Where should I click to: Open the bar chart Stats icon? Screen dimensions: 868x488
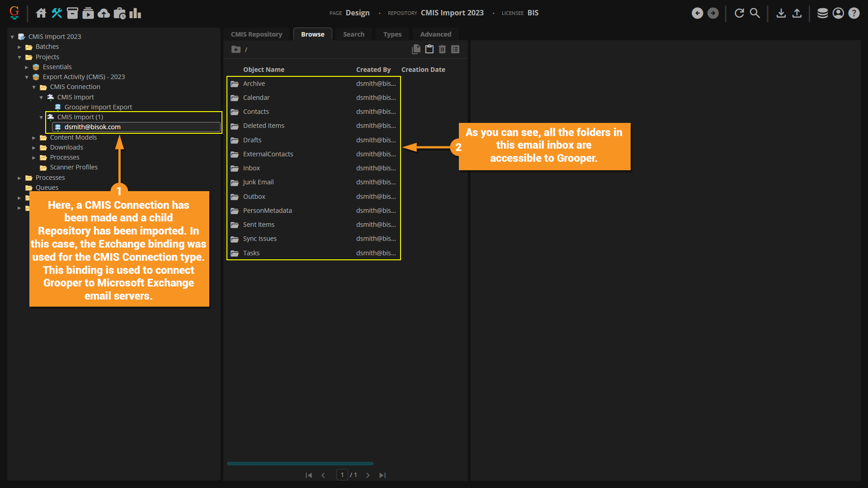(135, 13)
